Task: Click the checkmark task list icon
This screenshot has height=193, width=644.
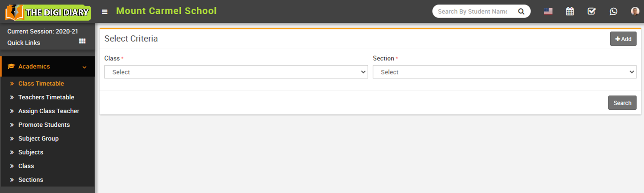Action: [x=591, y=12]
